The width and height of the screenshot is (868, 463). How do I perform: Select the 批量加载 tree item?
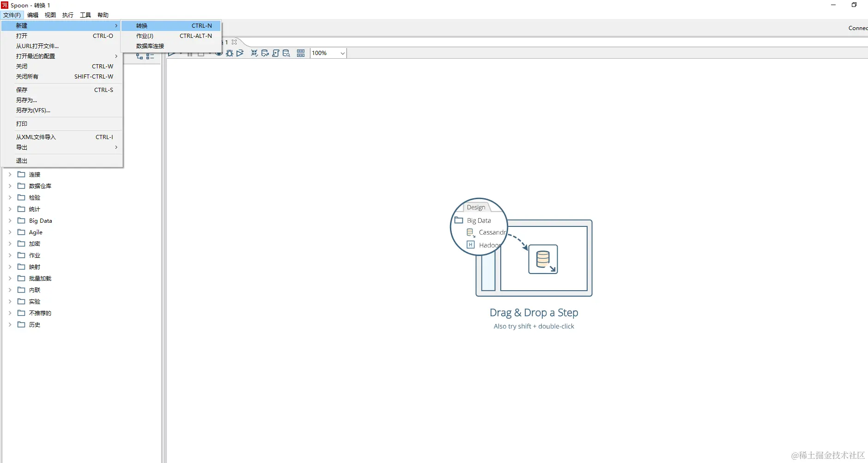point(40,279)
